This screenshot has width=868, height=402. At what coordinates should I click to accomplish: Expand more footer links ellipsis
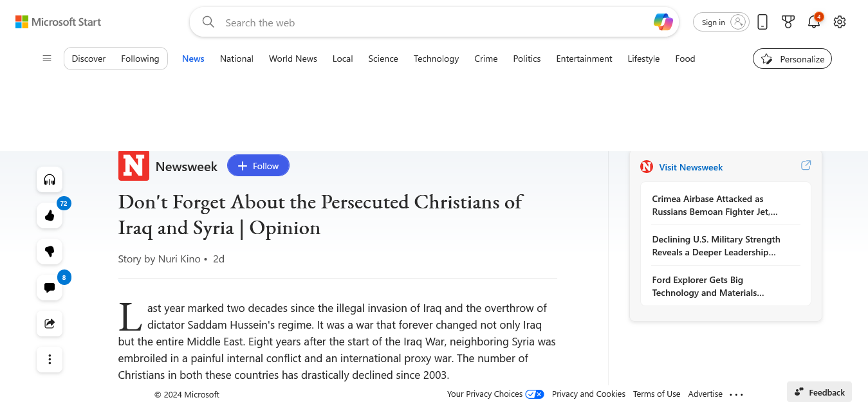(737, 394)
